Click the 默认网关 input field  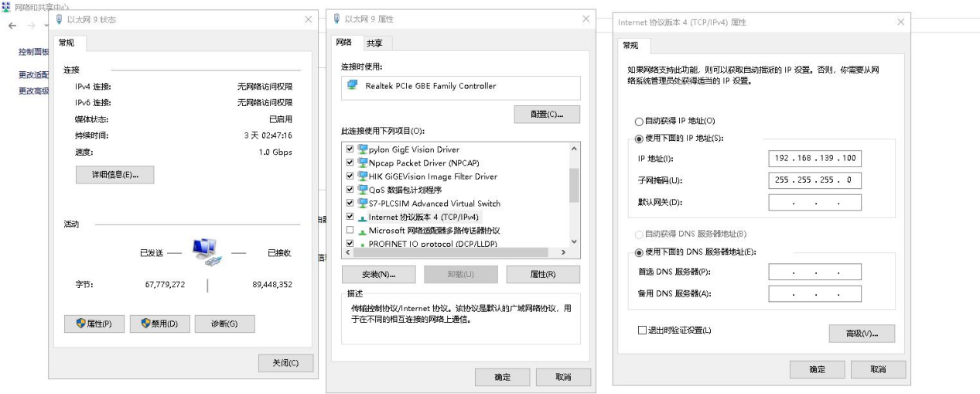(814, 203)
